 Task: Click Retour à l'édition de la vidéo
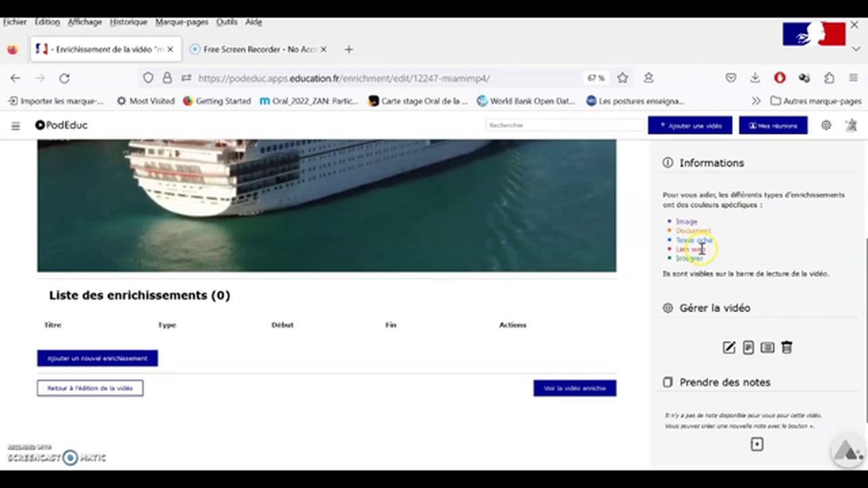tap(90, 388)
